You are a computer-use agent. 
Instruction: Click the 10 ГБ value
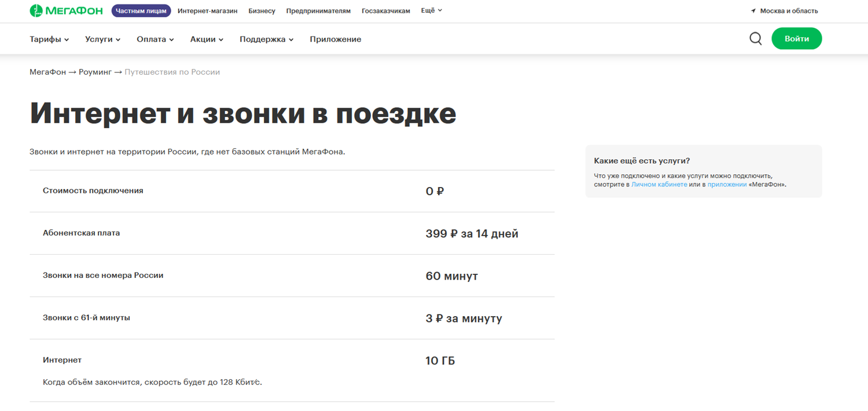(440, 361)
